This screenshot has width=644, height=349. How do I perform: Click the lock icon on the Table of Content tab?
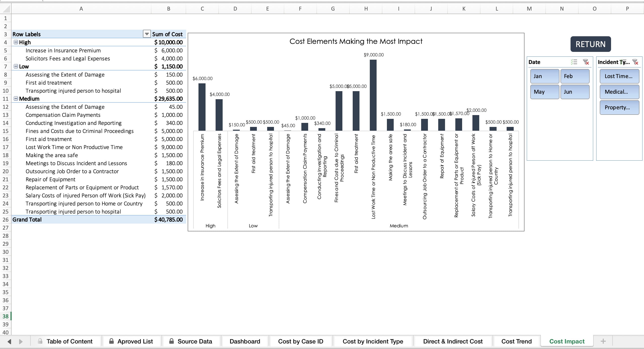coord(39,341)
